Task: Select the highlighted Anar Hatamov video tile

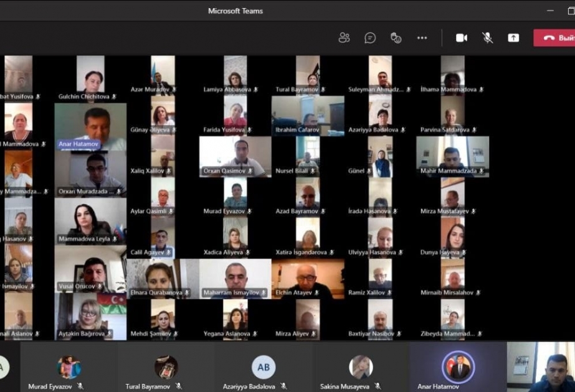Action: point(90,127)
